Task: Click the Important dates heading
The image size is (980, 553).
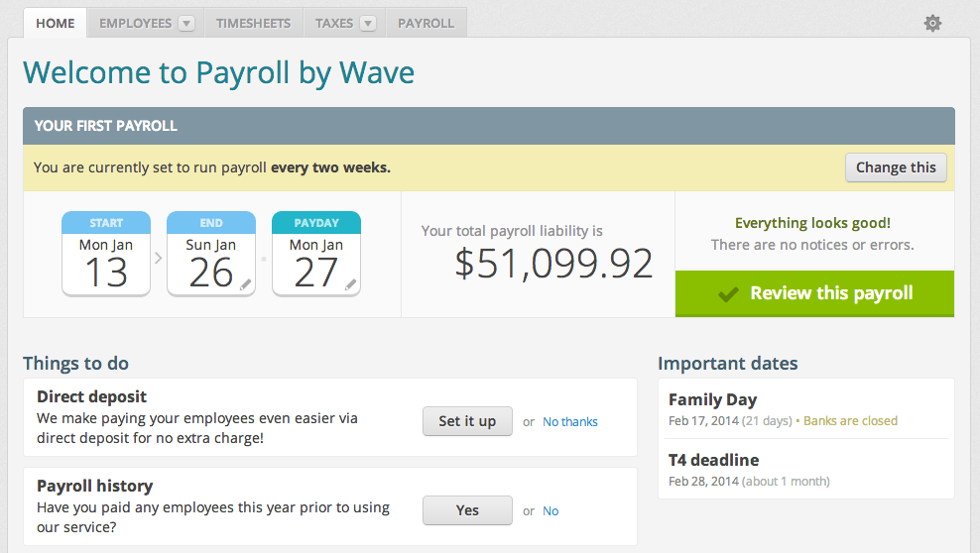Action: click(x=727, y=364)
